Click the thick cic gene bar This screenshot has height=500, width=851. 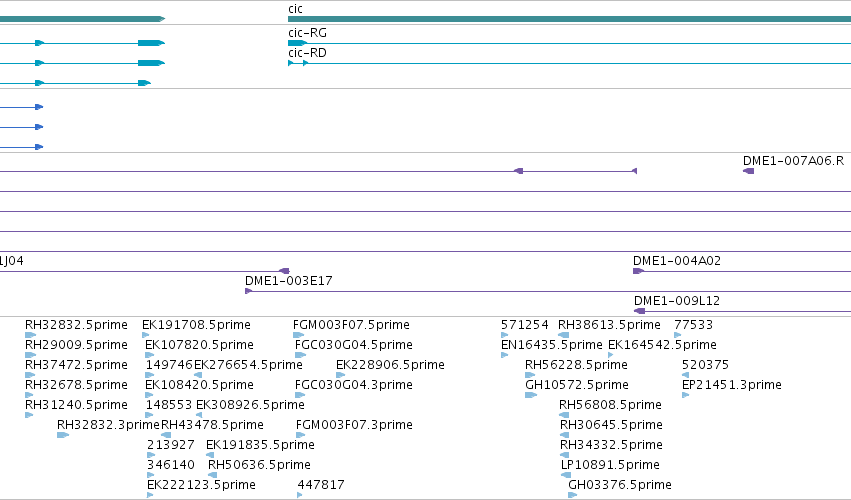tap(569, 19)
